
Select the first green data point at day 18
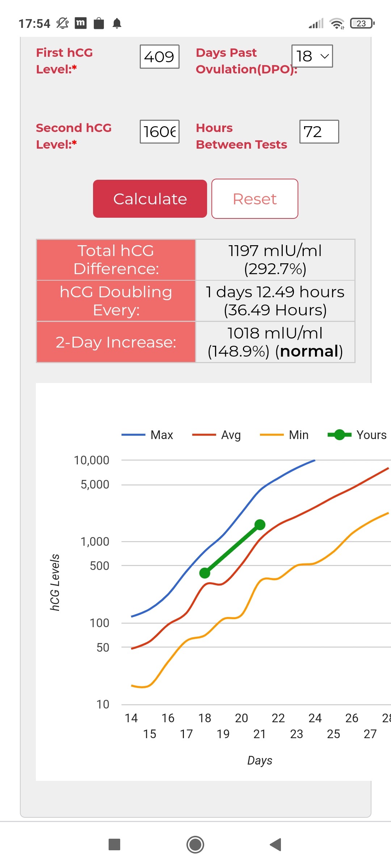tap(205, 573)
